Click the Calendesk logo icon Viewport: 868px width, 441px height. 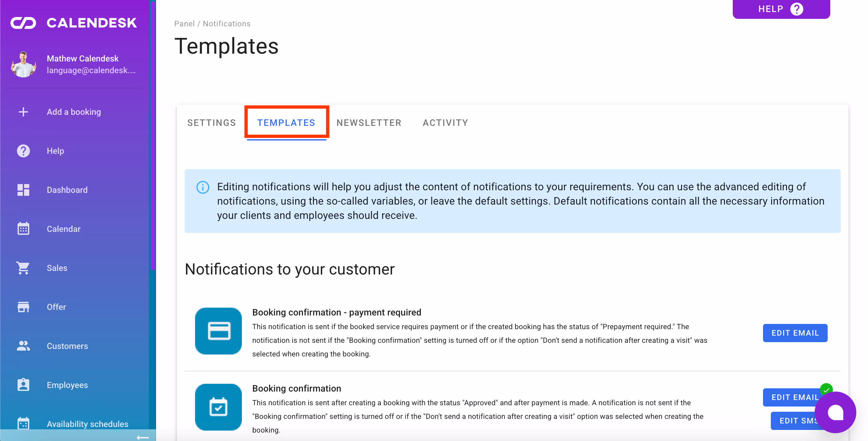pyautogui.click(x=23, y=23)
